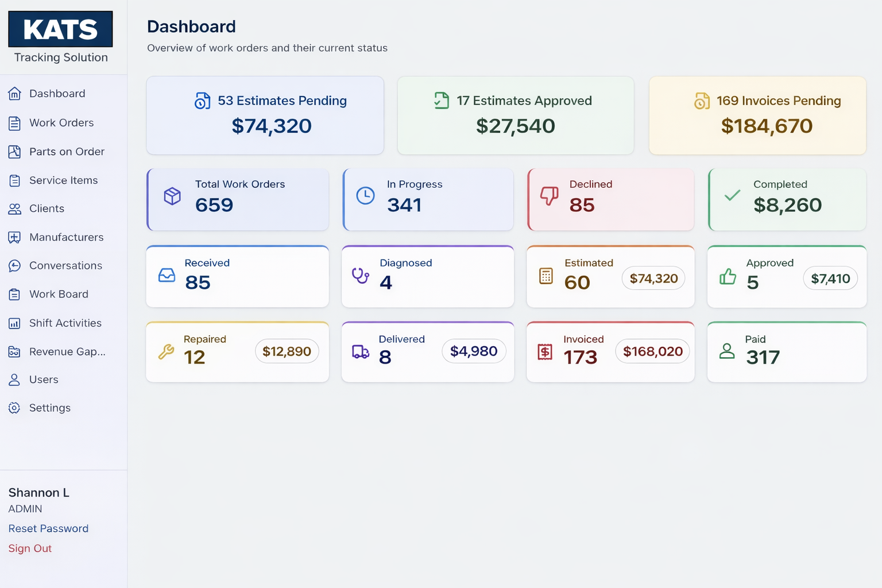Click the thumbs-up icon on Approved card

pos(728,276)
